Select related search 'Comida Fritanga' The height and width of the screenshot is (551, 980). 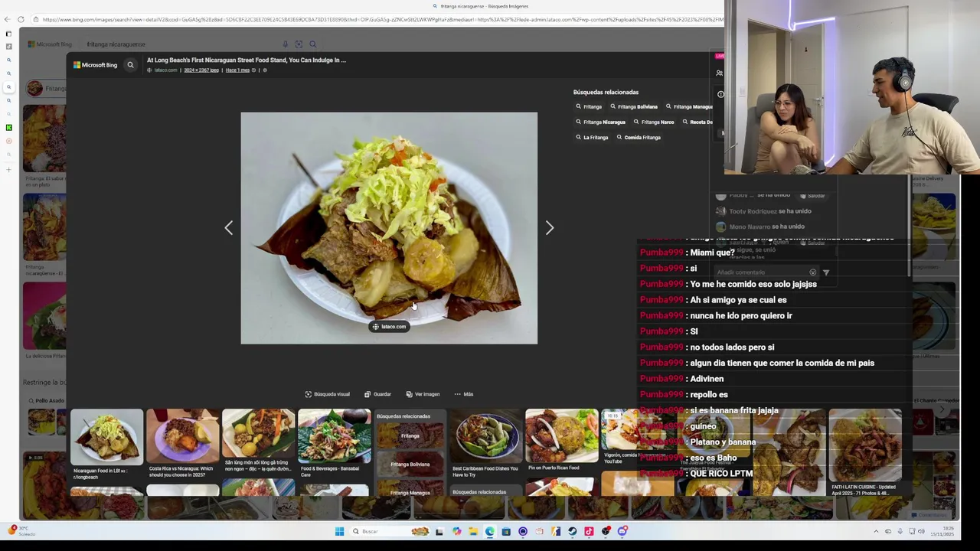(639, 138)
